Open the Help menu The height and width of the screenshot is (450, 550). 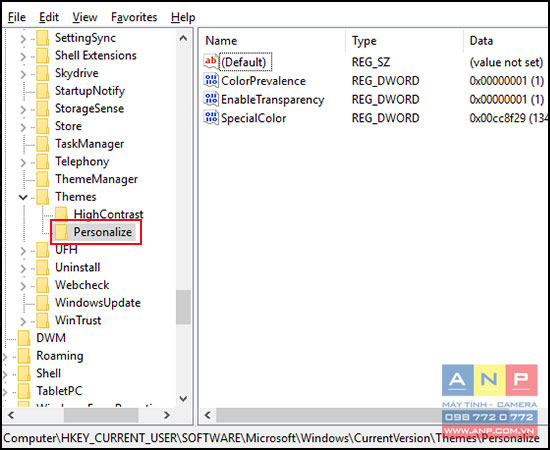(183, 17)
